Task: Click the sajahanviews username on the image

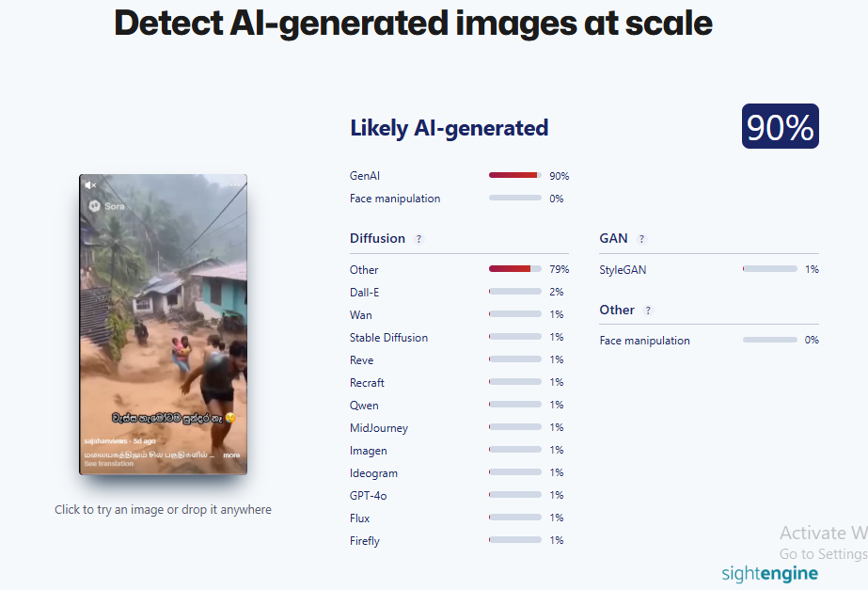Action: [105, 441]
